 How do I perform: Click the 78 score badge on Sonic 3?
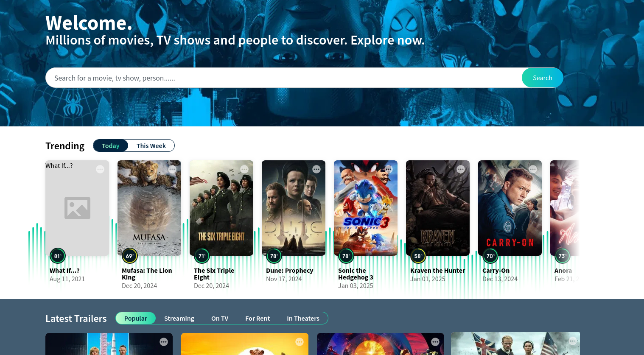tap(346, 256)
